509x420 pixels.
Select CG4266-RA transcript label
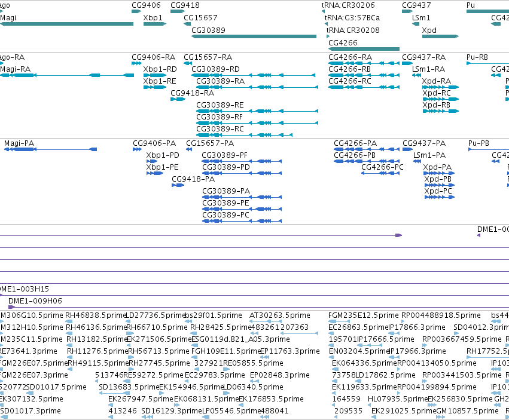(x=350, y=57)
